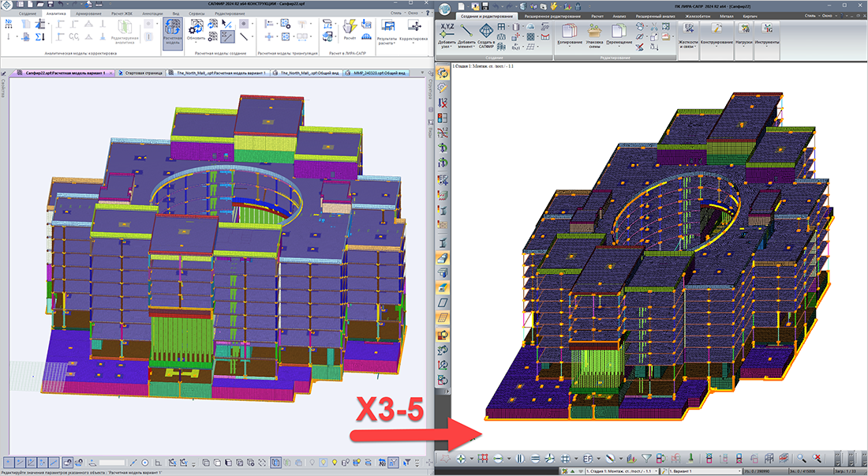Screen dimensions: 868x476
Task: Select the Стартовая страница document tab
Action: [141, 73]
